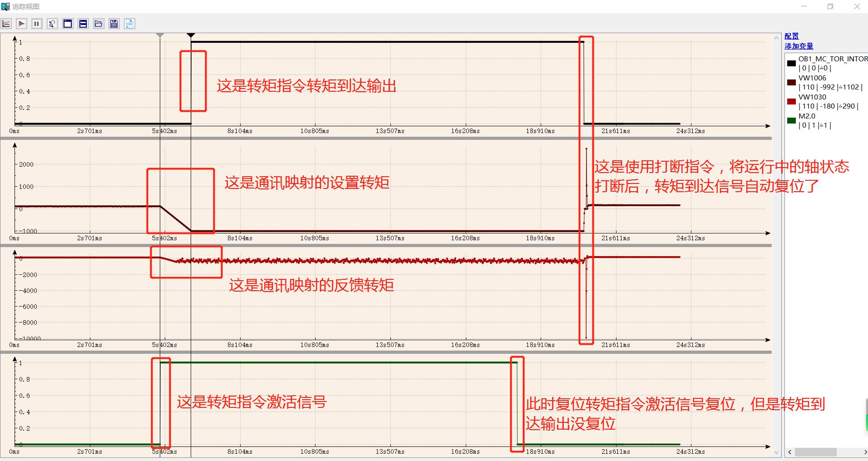Open the 配置 link
Screen dimensions: 868x461
(791, 36)
